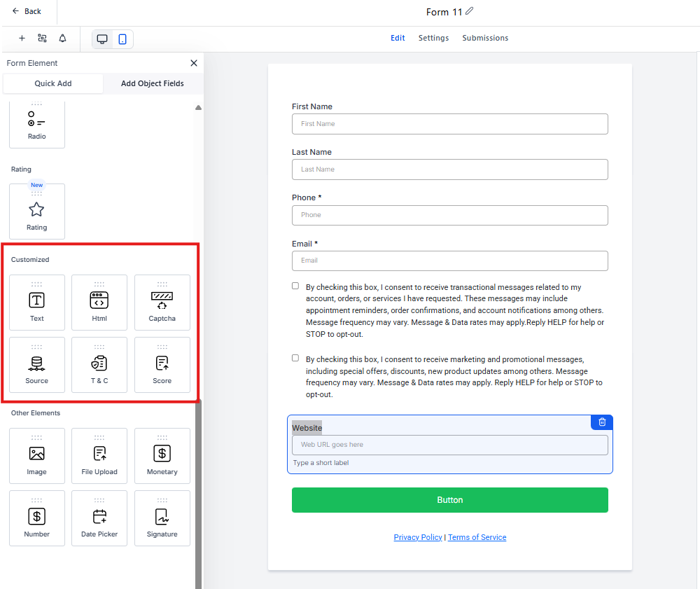The image size is (700, 589).
Task: Open the Submissions tab
Action: click(x=485, y=38)
